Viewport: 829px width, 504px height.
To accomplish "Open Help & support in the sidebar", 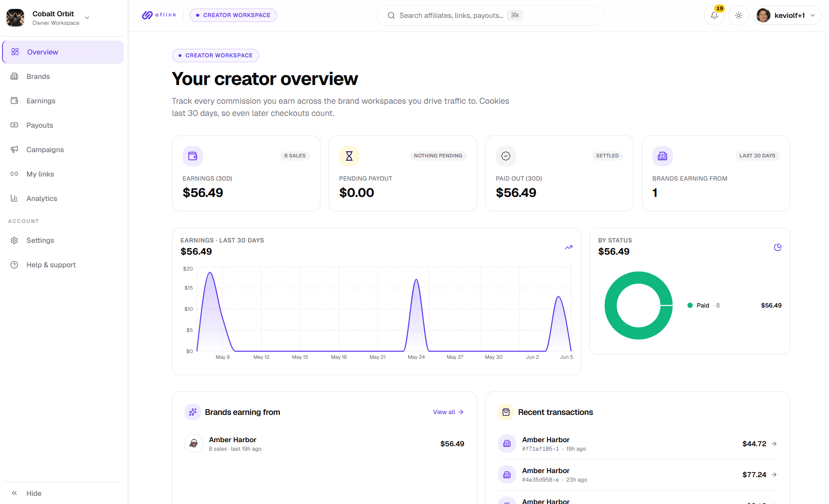I will (63, 265).
